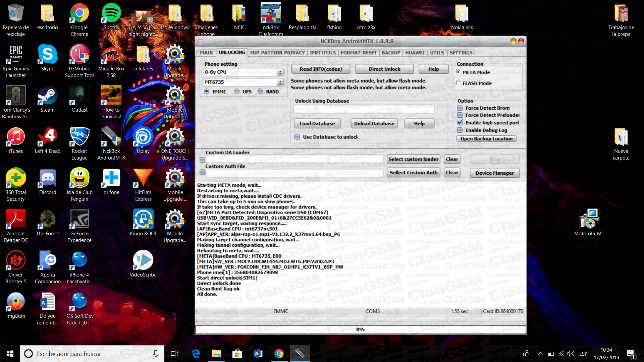
Task: Click the Custom DA Loader path field
Action: (x=294, y=159)
